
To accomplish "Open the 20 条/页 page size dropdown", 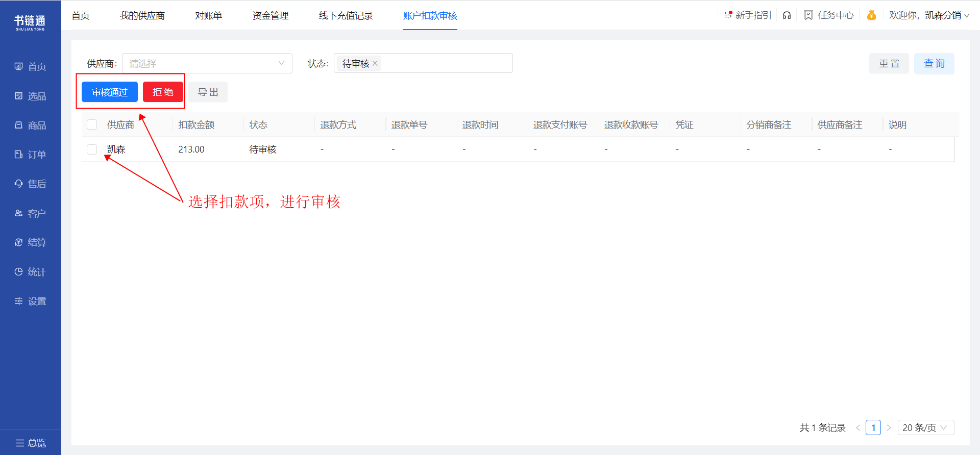I will click(926, 427).
